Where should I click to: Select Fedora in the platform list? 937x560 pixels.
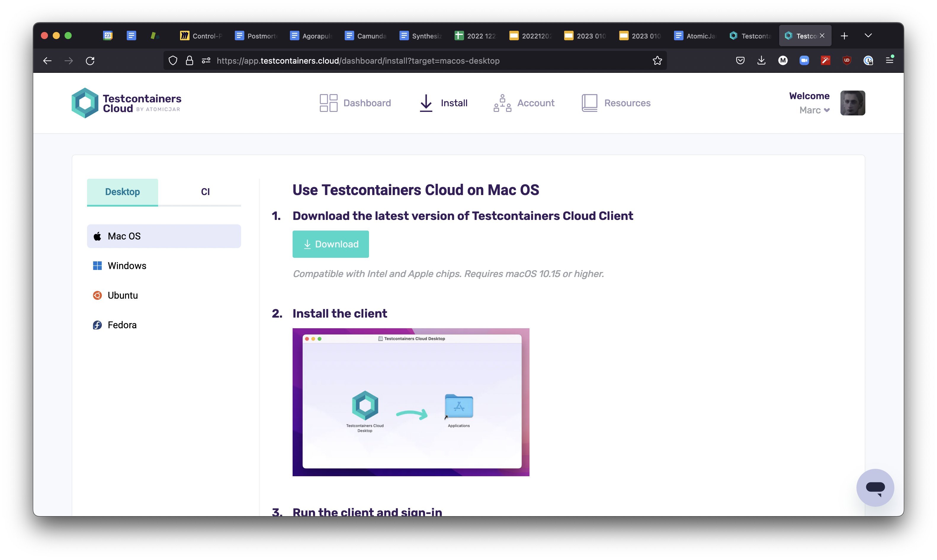pos(164,325)
